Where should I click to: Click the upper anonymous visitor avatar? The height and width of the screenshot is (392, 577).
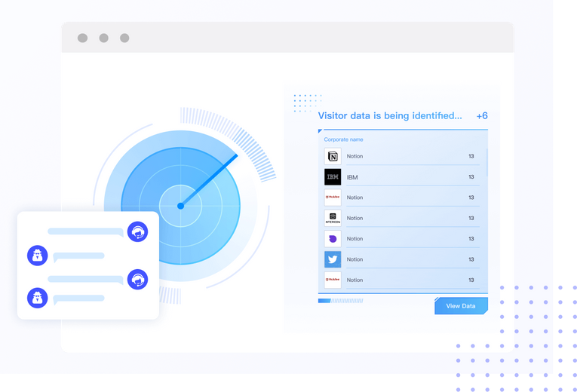click(x=38, y=256)
